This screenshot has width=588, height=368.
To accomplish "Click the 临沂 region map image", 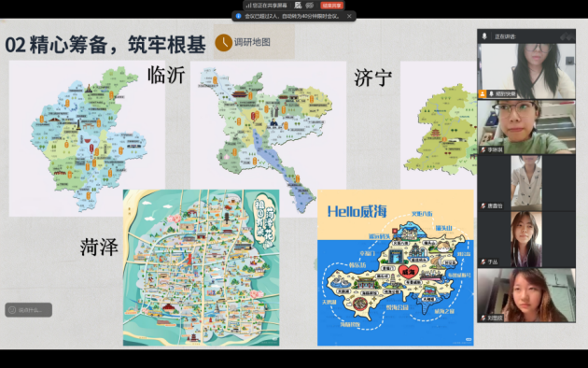I will (x=87, y=138).
